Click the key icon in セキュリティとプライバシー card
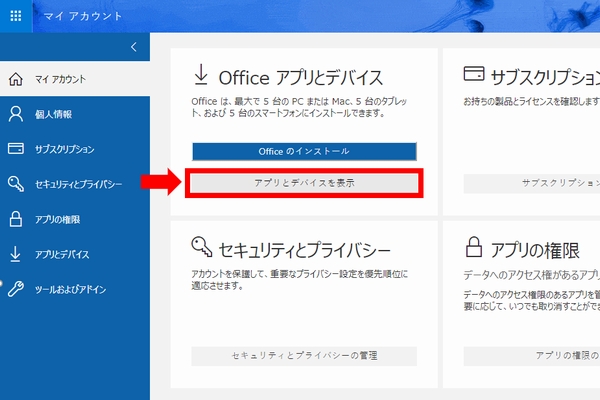The height and width of the screenshot is (400, 600). click(x=202, y=247)
